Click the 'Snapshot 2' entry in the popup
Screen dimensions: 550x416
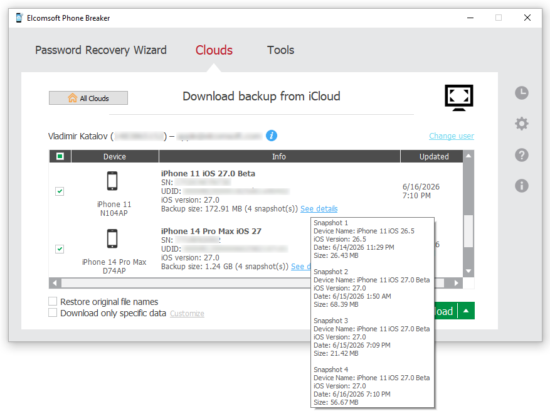[x=331, y=272]
